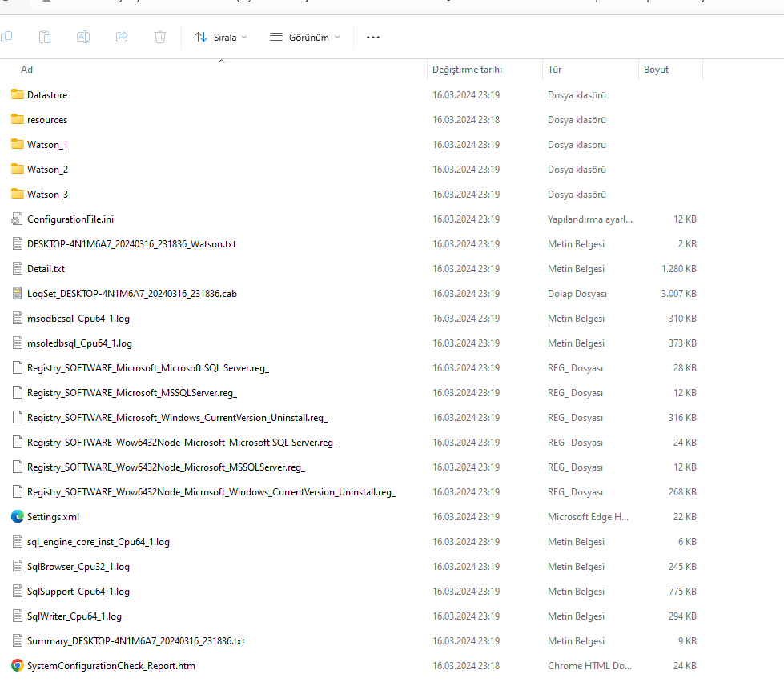This screenshot has width=784, height=698.
Task: Click the Summary_DESKTOP txt file icon
Action: point(18,640)
